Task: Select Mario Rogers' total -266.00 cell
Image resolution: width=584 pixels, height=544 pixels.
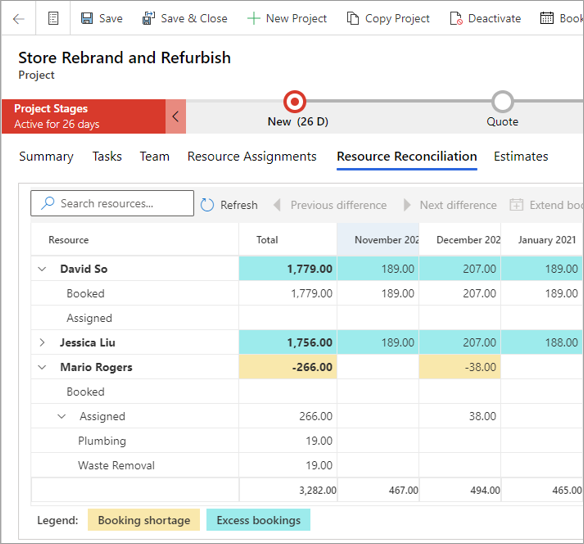Action: pos(288,367)
